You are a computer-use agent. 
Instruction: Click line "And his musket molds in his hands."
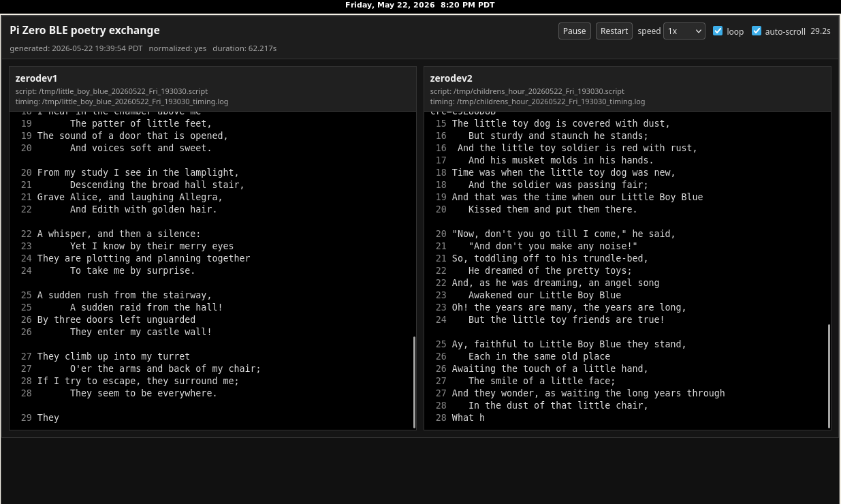click(561, 160)
